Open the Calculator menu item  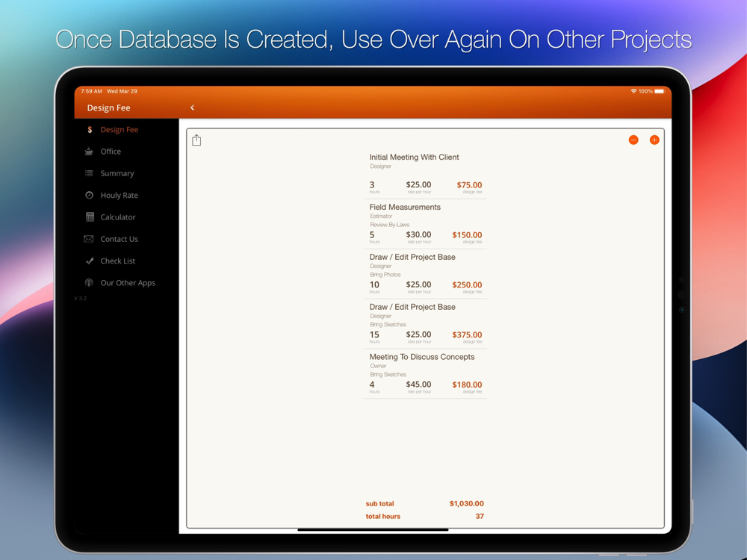click(118, 217)
